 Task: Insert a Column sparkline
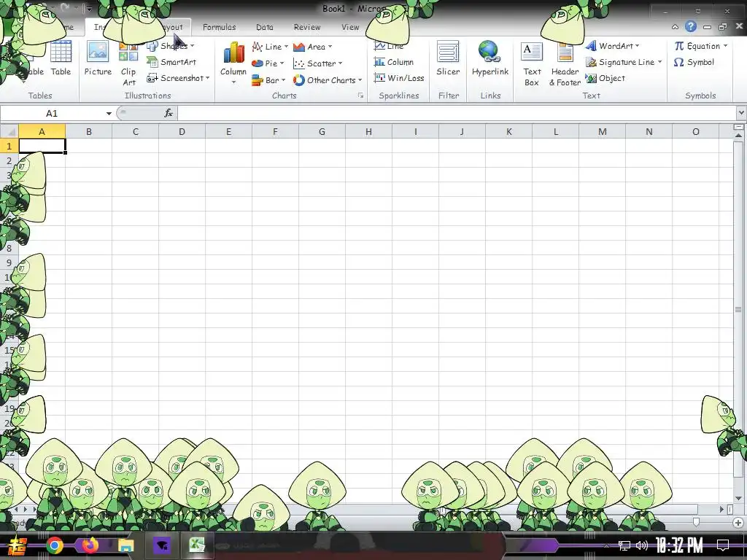tap(394, 62)
